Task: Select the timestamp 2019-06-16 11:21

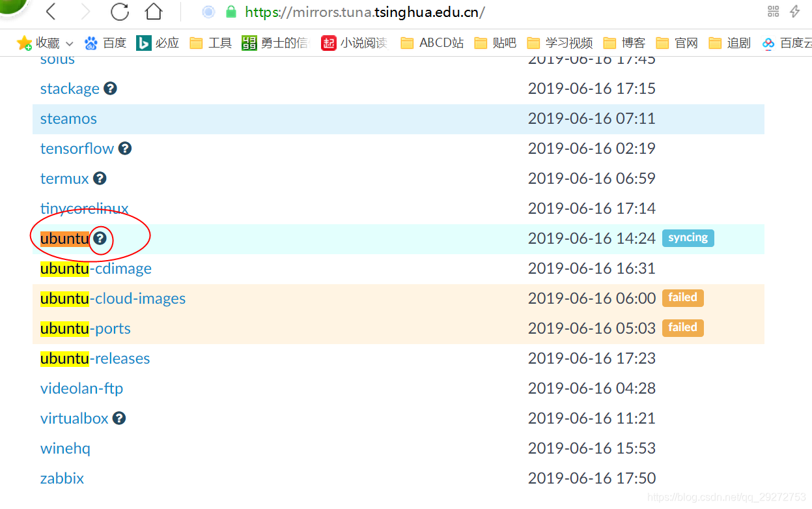Action: [592, 418]
